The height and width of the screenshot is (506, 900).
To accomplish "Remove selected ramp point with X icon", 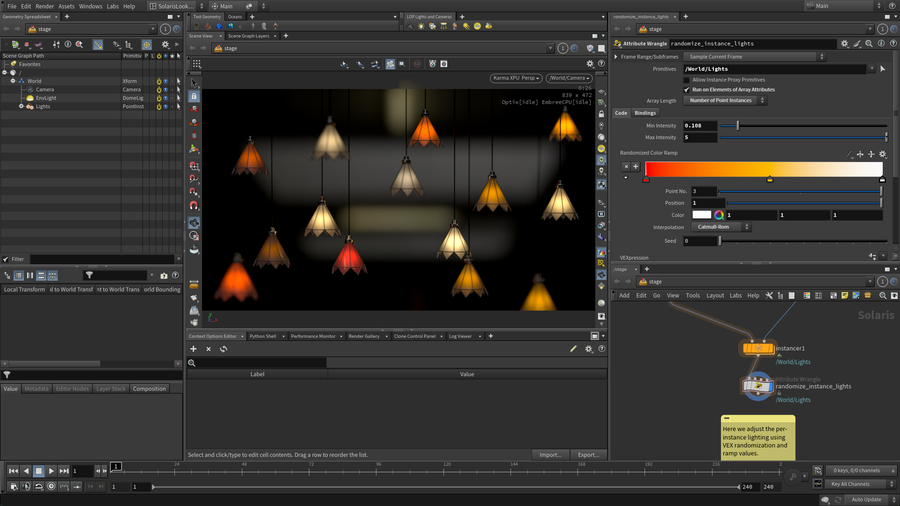I will pyautogui.click(x=626, y=166).
